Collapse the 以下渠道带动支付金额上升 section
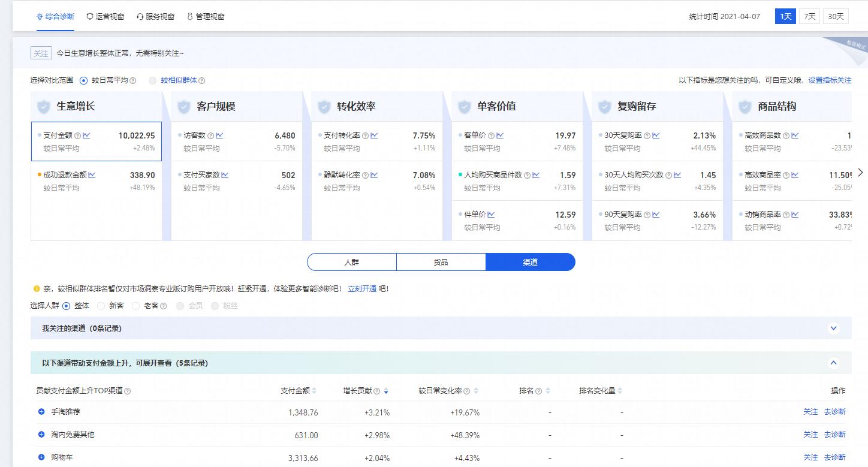Viewport: 868px width, 467px height. pos(833,362)
